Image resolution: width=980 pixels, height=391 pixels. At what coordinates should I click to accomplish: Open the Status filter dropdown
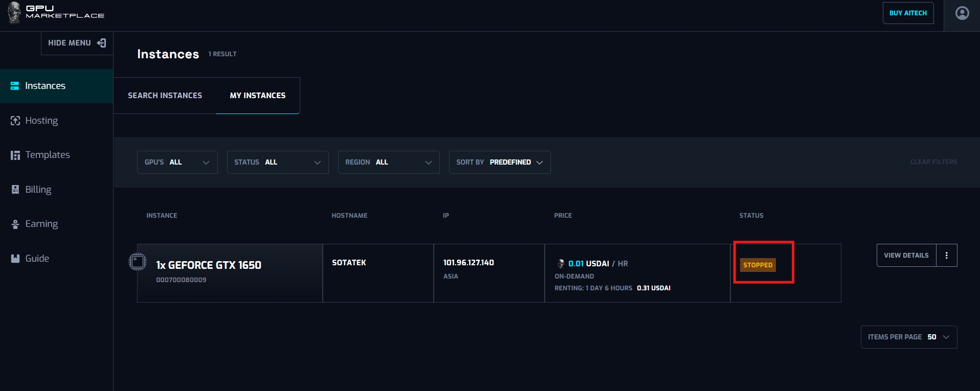(x=277, y=162)
